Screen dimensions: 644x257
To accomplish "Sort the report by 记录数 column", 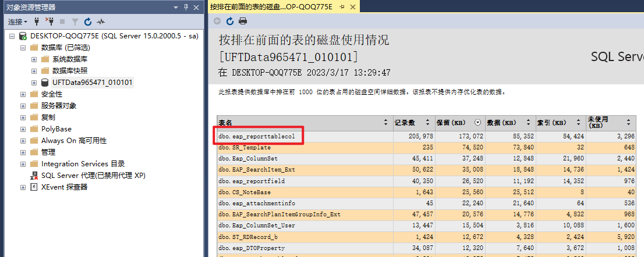I will [428, 123].
